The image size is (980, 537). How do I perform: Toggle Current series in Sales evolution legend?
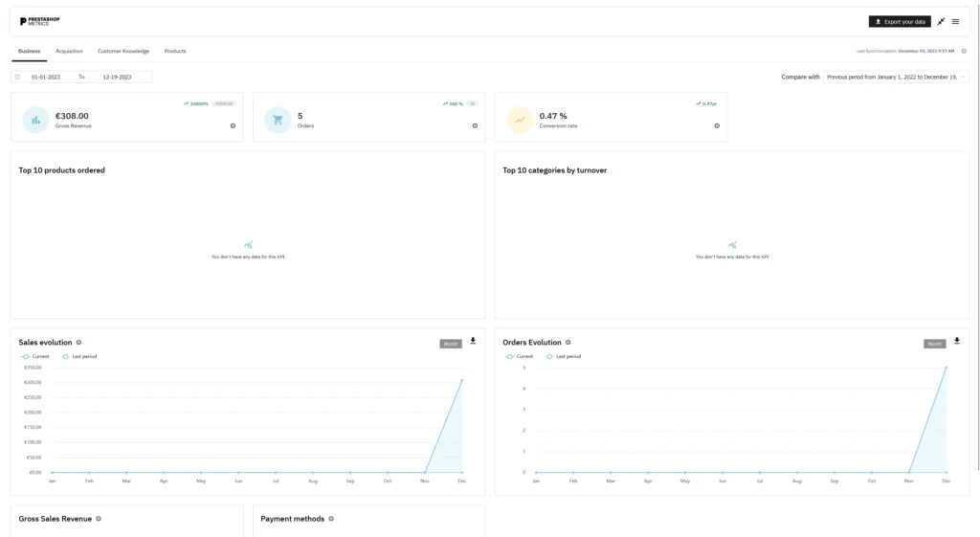[35, 356]
